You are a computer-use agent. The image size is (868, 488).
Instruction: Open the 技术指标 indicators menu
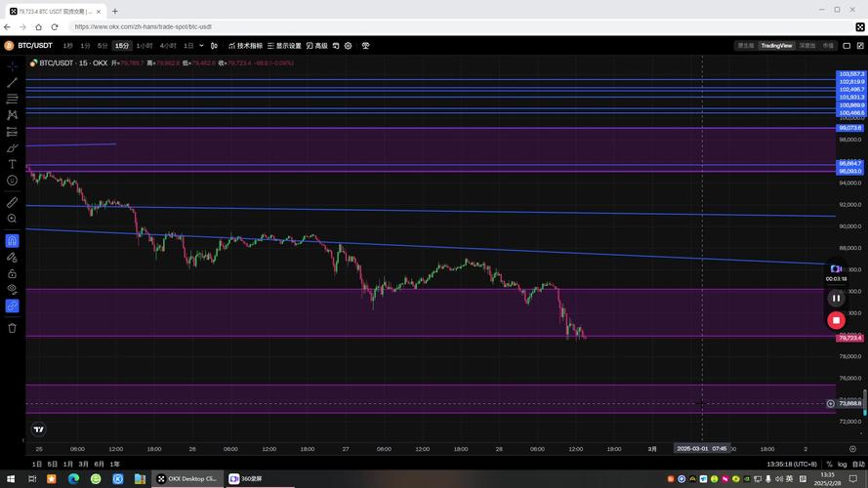pyautogui.click(x=245, y=45)
